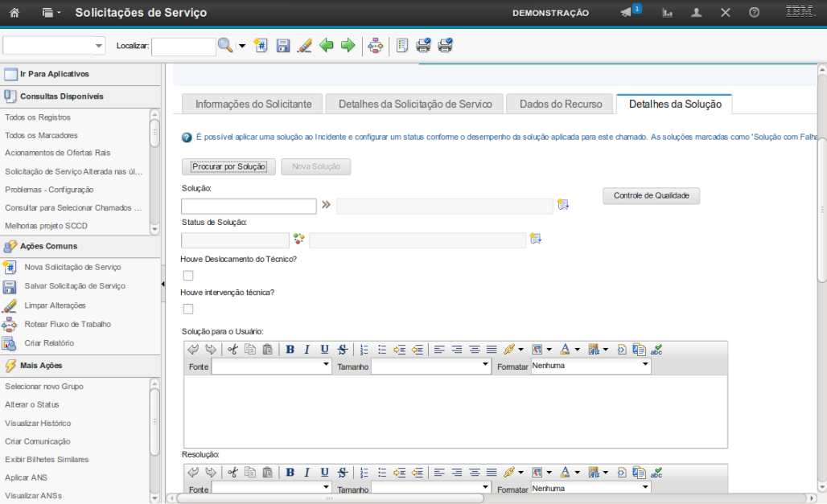This screenshot has height=504, width=827.
Task: Open text color picker in first editor
Action: 570,350
